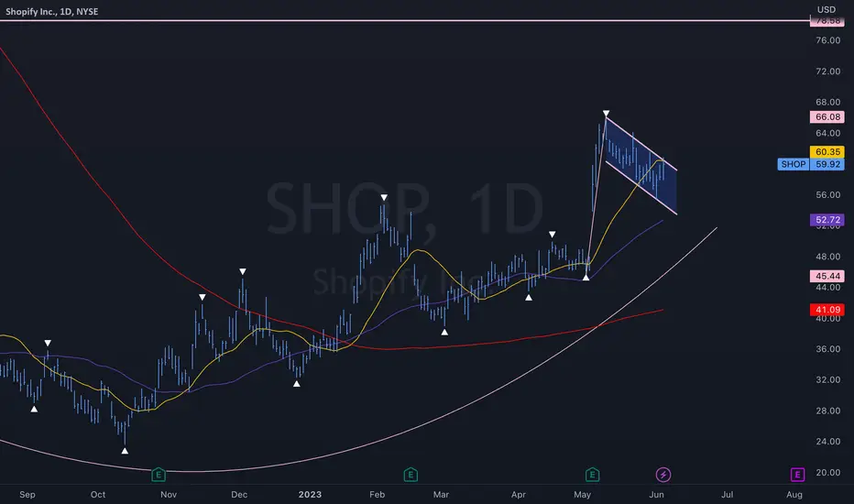Screen dimensions: 854x504
Task: Click the pivot low marker in early May
Action: (586, 278)
